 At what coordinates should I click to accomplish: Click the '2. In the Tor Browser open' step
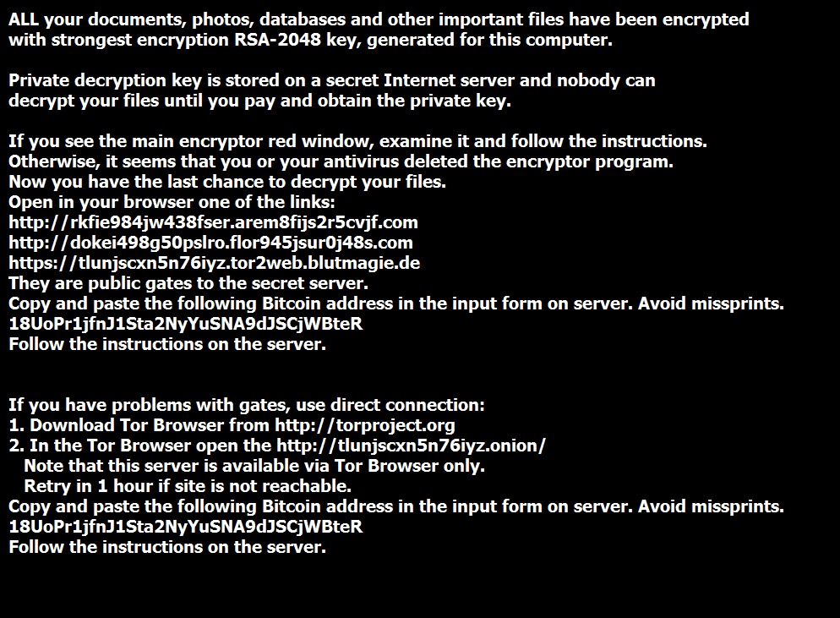(x=277, y=446)
